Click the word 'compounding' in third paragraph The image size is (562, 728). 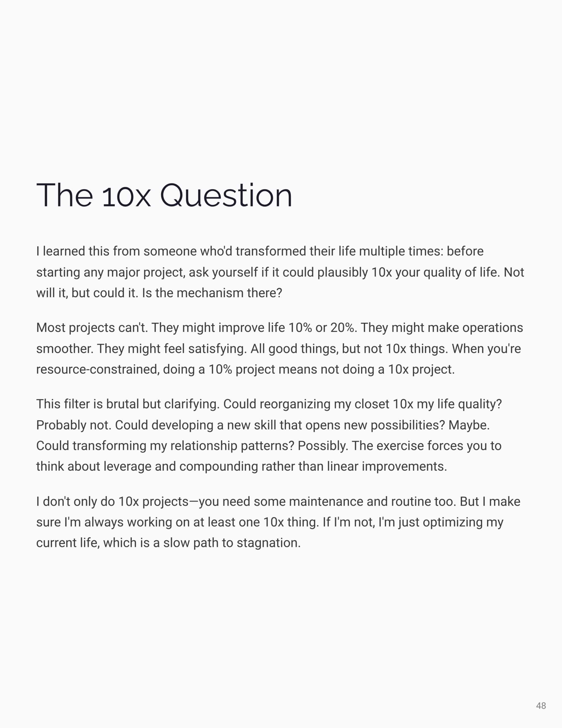(218, 466)
